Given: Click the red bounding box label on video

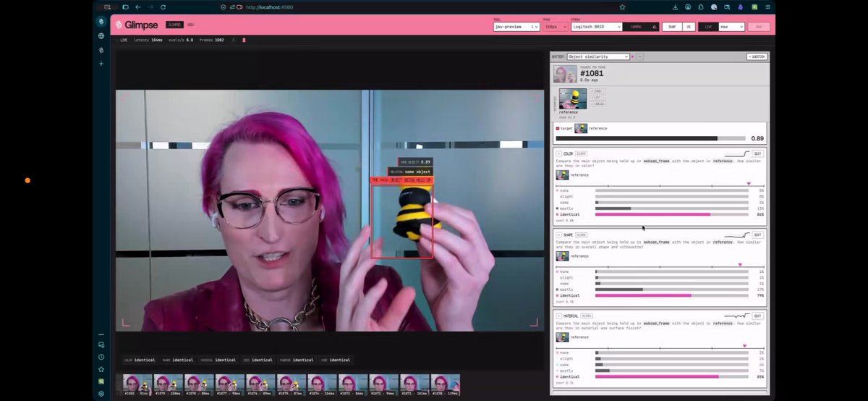Looking at the screenshot, I should tap(401, 180).
